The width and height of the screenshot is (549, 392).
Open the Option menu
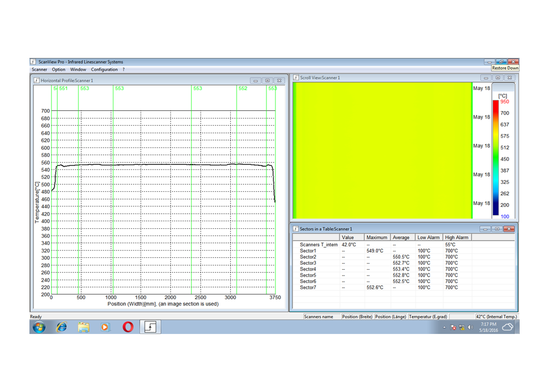(58, 69)
